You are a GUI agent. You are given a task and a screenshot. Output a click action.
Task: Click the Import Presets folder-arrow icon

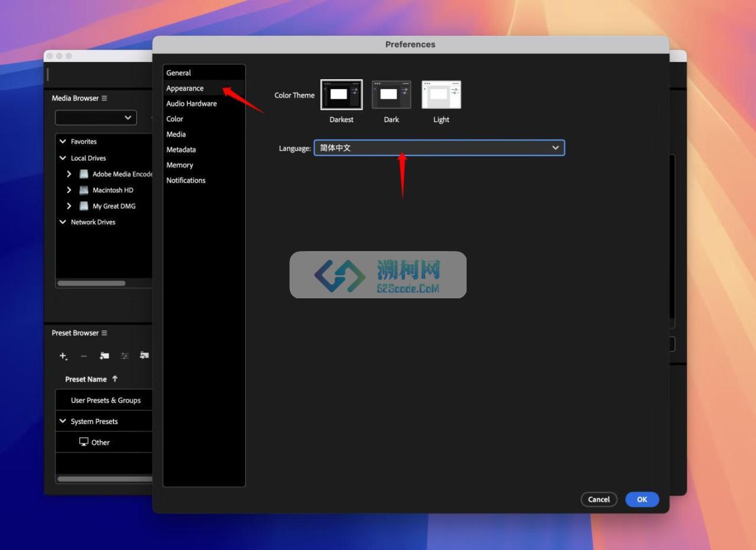(x=144, y=355)
